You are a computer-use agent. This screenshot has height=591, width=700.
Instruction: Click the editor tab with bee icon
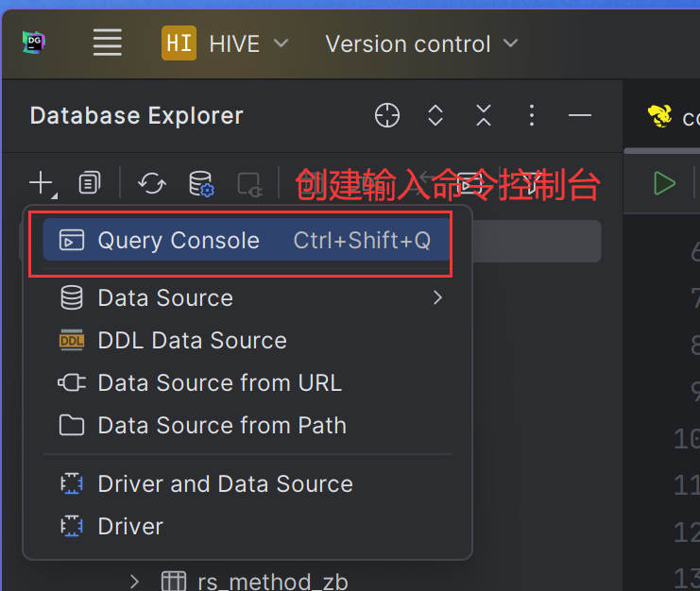pos(674,117)
